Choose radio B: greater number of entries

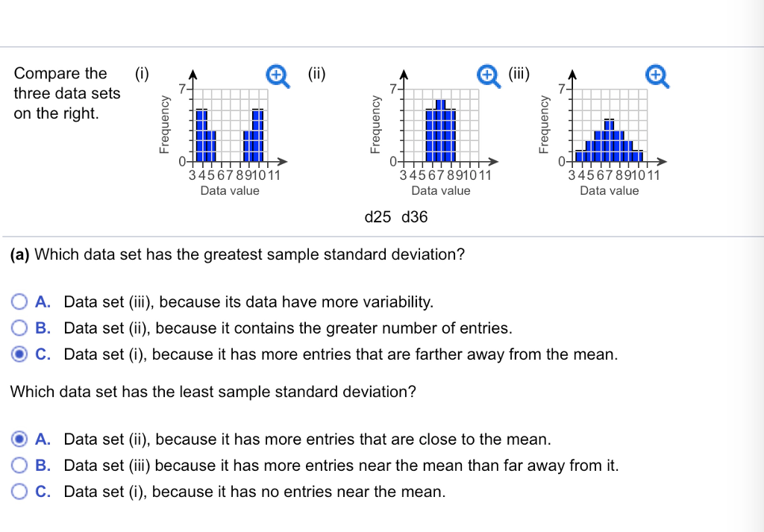(20, 328)
